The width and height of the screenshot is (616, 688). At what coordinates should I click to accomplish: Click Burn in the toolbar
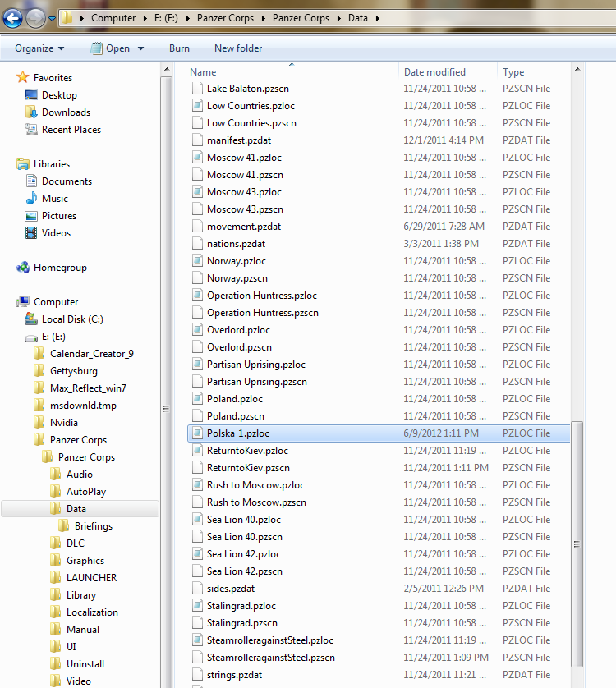pos(179,48)
